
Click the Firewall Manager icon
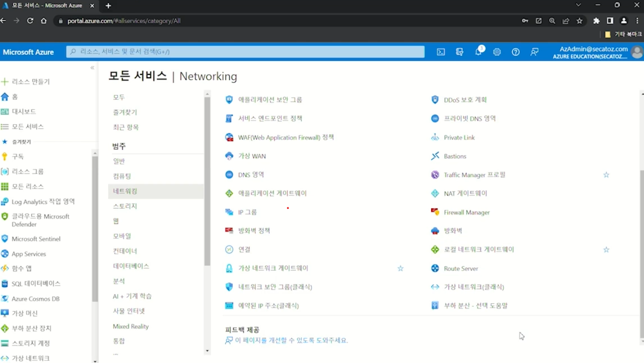(x=435, y=212)
